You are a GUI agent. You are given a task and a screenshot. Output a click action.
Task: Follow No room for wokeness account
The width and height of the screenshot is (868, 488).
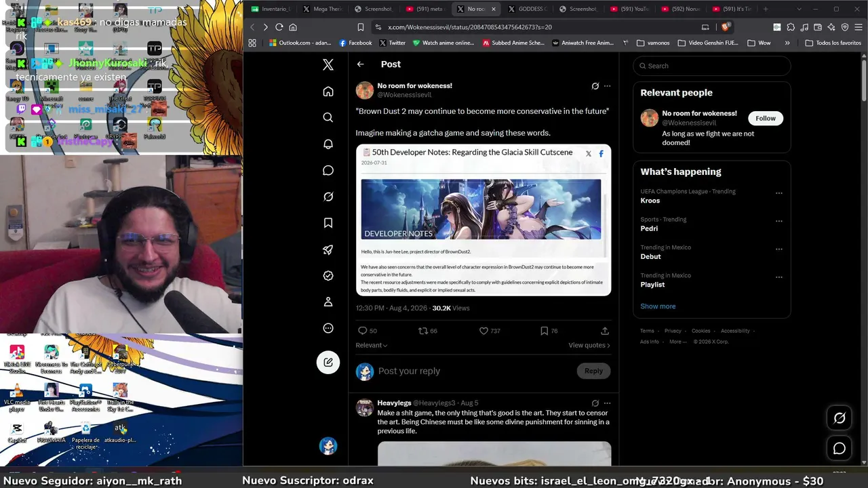(x=766, y=119)
